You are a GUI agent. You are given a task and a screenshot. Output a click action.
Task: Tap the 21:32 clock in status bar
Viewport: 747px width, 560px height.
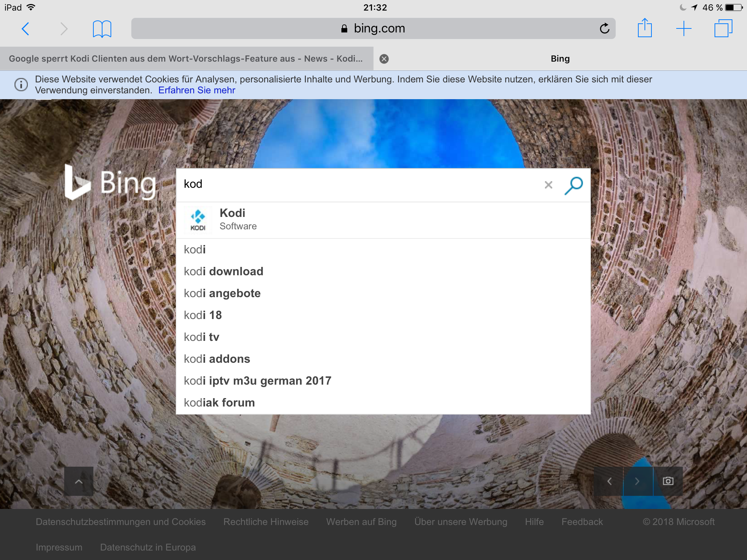[375, 7]
